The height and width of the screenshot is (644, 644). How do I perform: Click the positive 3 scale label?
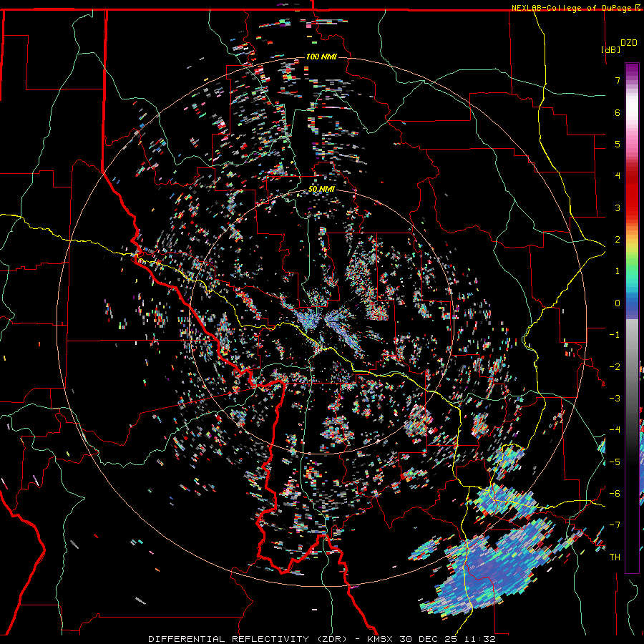(618, 208)
